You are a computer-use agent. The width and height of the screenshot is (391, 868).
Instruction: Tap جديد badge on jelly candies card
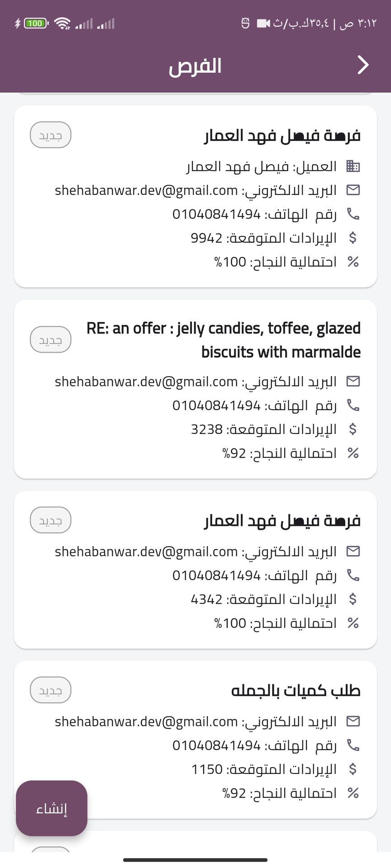[51, 340]
